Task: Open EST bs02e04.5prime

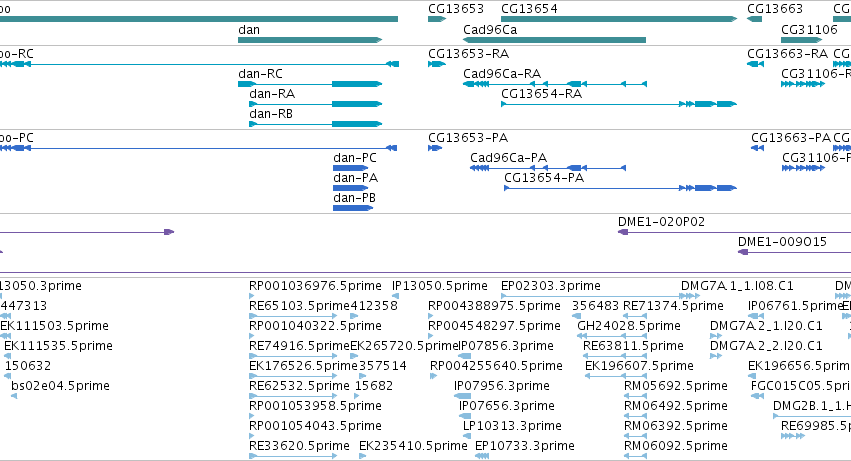Action: (x=60, y=387)
